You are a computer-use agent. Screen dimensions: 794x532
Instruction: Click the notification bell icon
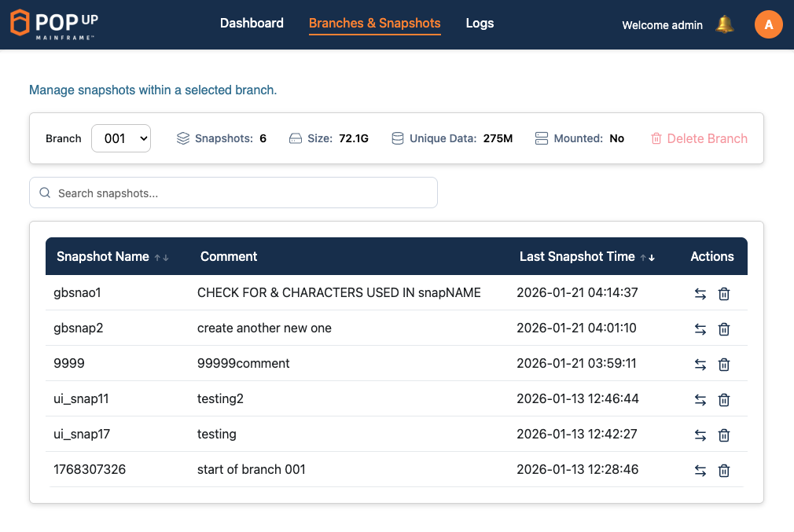[724, 25]
